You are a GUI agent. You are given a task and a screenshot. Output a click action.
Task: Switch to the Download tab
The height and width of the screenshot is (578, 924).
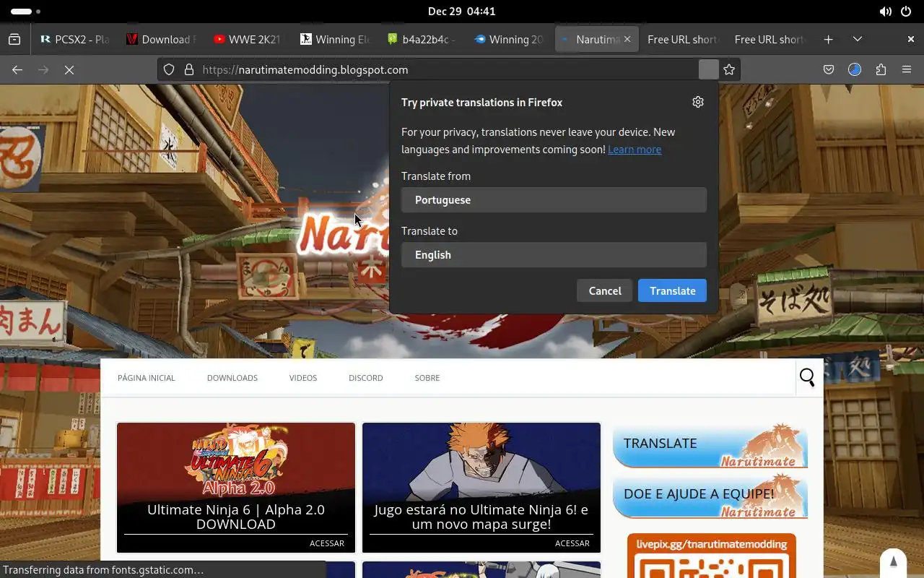click(x=162, y=40)
